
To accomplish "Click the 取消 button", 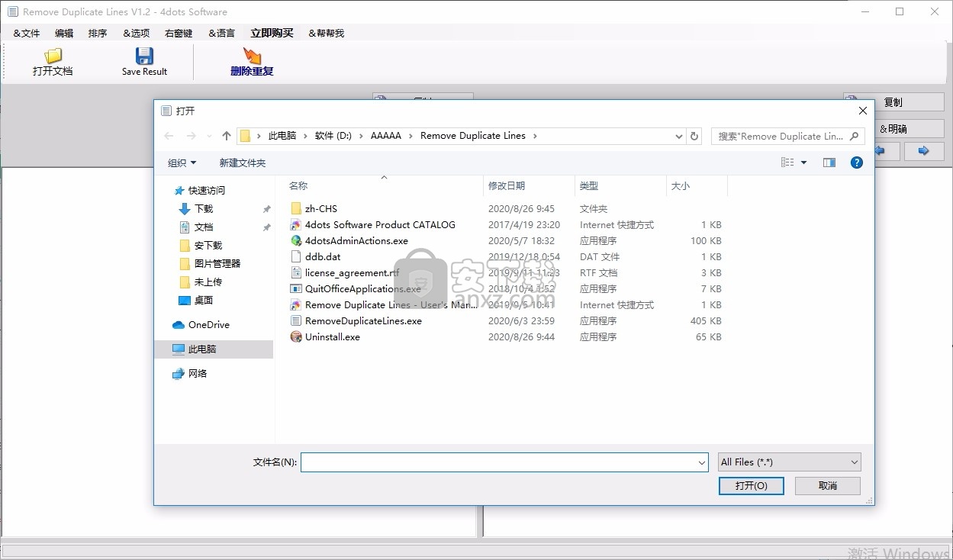I will click(828, 486).
